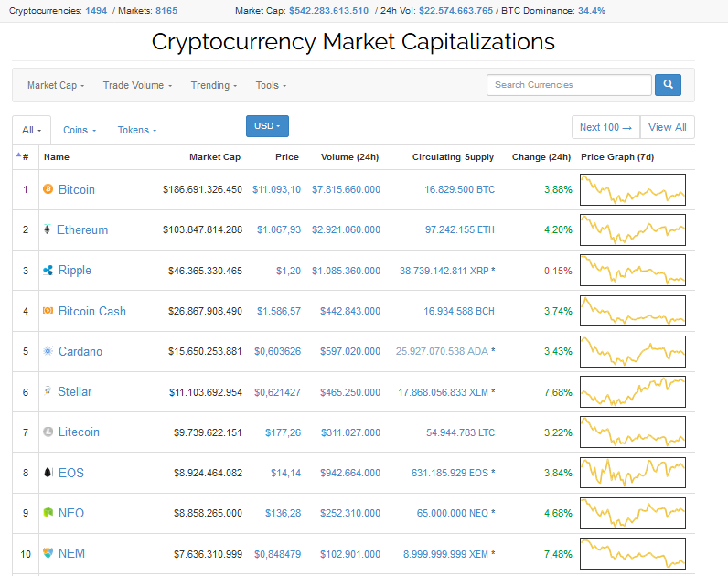The width and height of the screenshot is (728, 576).
Task: Click the magnifying glass search button
Action: [668, 85]
